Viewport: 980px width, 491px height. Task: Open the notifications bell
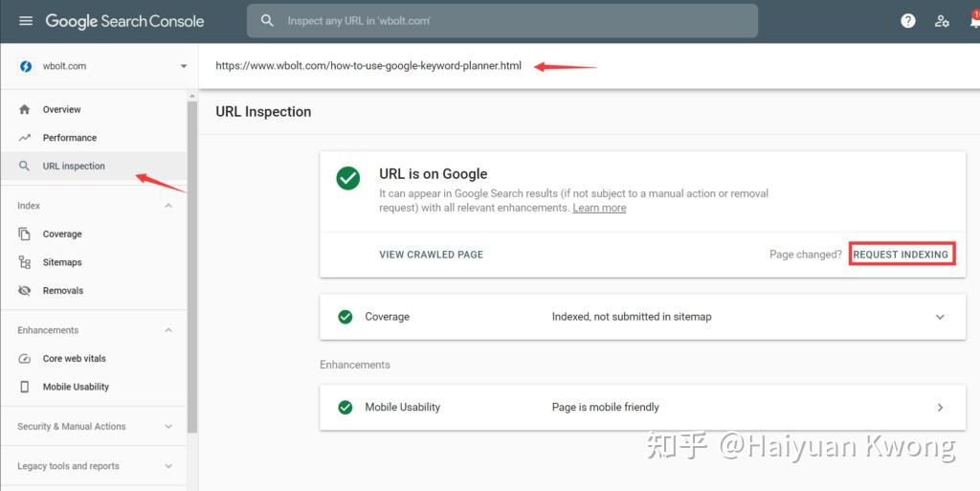(x=974, y=20)
